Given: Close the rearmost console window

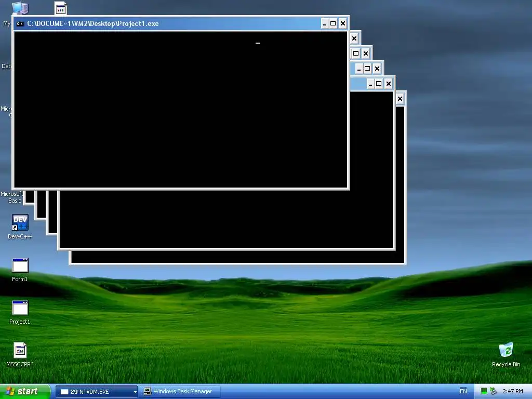Looking at the screenshot, I should click(400, 99).
